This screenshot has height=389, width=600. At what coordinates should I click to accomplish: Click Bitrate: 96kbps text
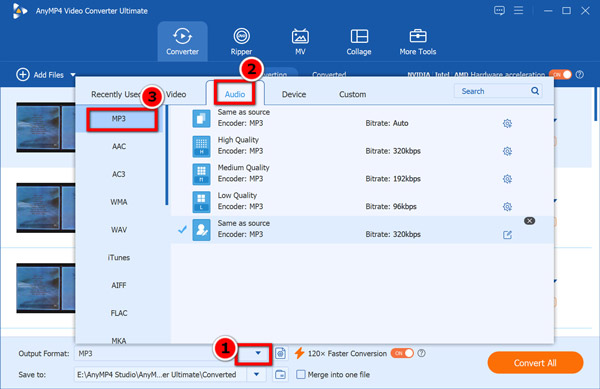tap(391, 207)
